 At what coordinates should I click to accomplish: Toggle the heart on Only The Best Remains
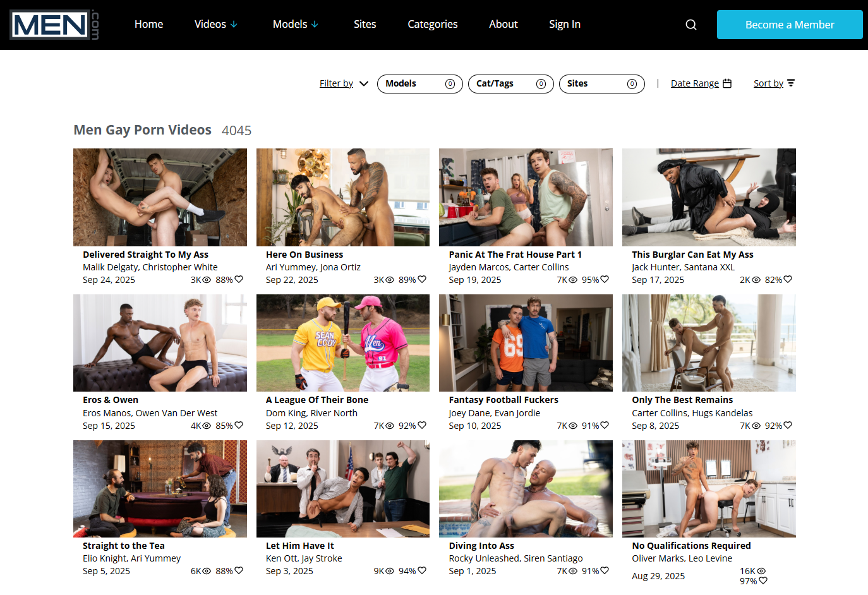[x=788, y=425]
